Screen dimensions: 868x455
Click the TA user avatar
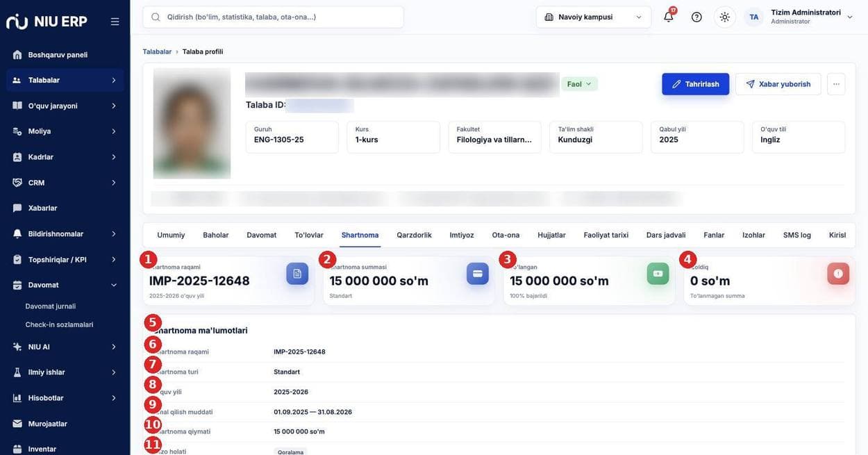pyautogui.click(x=754, y=17)
